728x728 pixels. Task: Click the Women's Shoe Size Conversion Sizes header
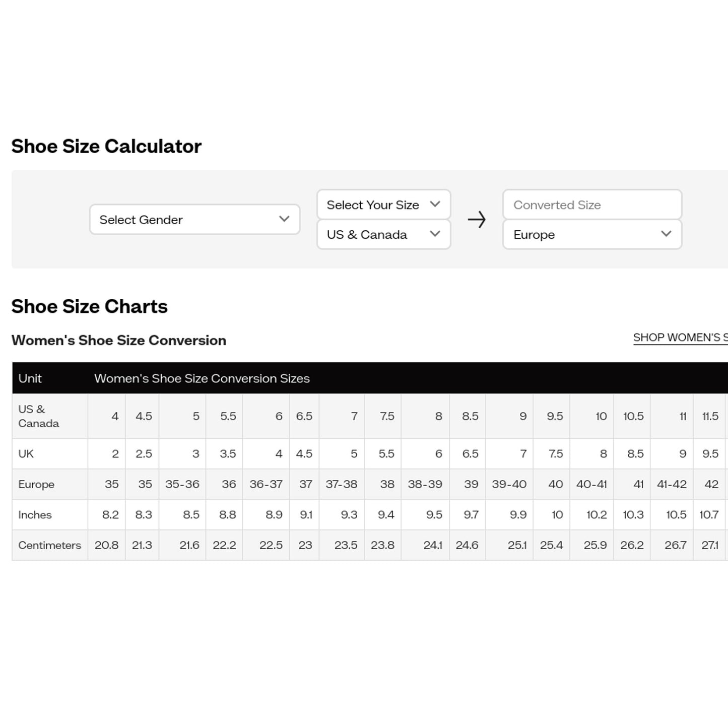coord(202,378)
